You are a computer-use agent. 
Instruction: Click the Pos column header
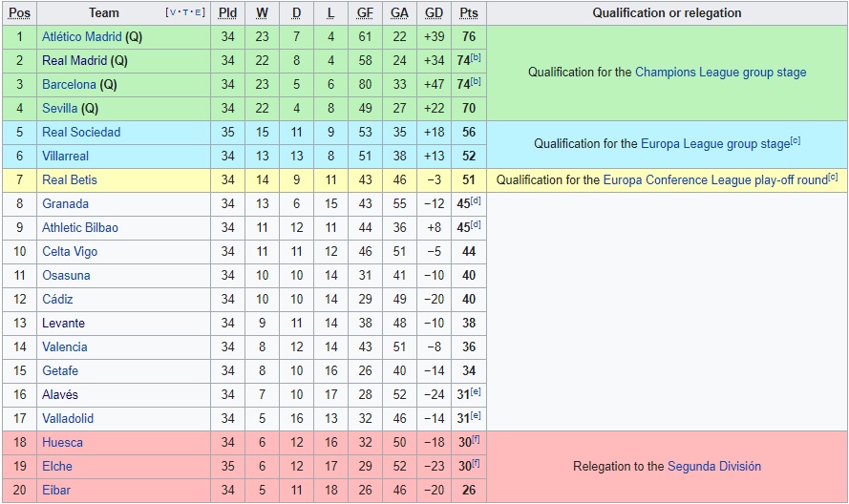(x=20, y=12)
